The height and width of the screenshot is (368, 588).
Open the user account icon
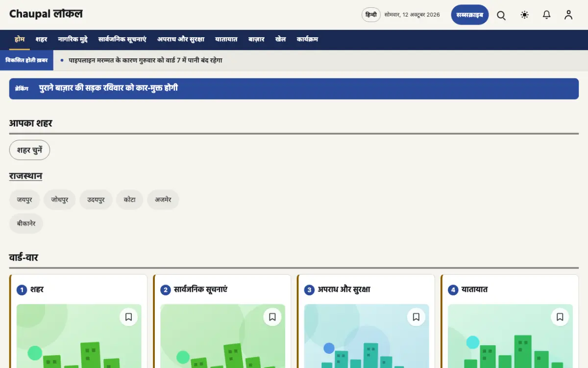click(x=568, y=15)
